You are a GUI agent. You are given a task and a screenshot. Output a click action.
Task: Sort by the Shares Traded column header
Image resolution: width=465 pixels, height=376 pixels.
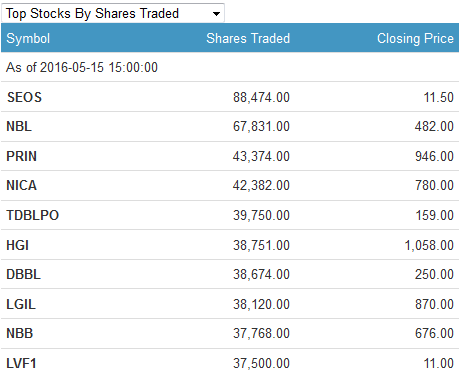pyautogui.click(x=248, y=38)
